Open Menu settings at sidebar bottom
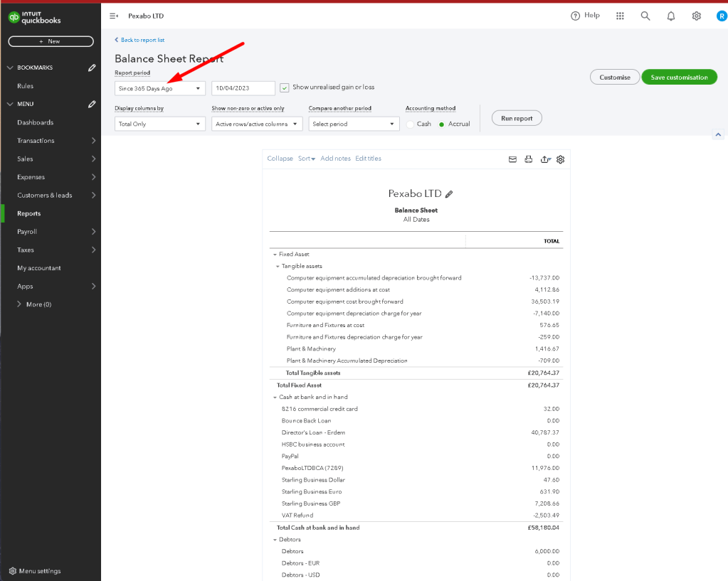This screenshot has height=581, width=728. click(x=35, y=571)
